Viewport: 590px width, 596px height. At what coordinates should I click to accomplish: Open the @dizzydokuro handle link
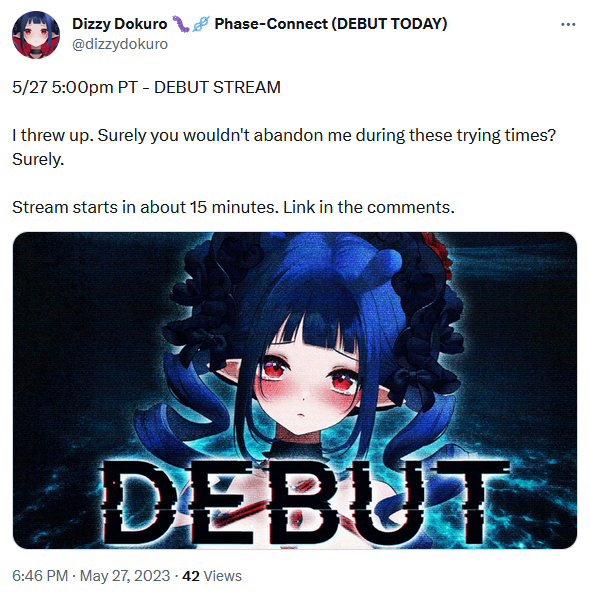(x=120, y=44)
